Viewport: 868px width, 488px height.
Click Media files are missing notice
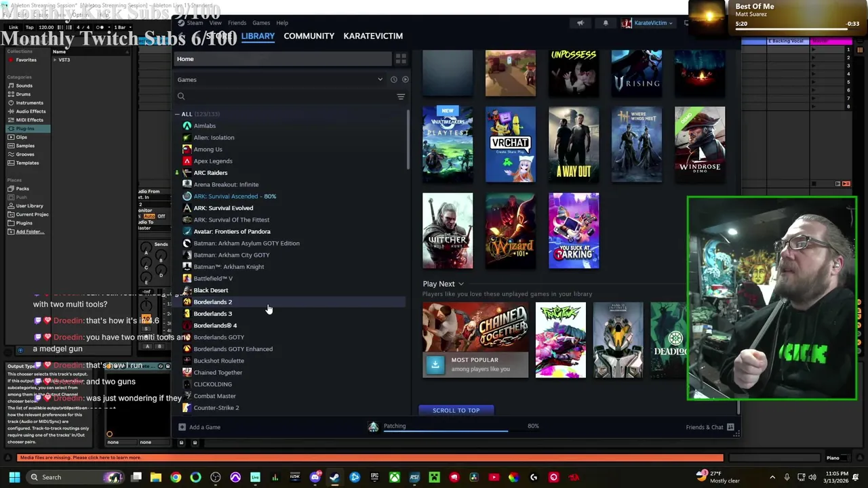coord(370,457)
